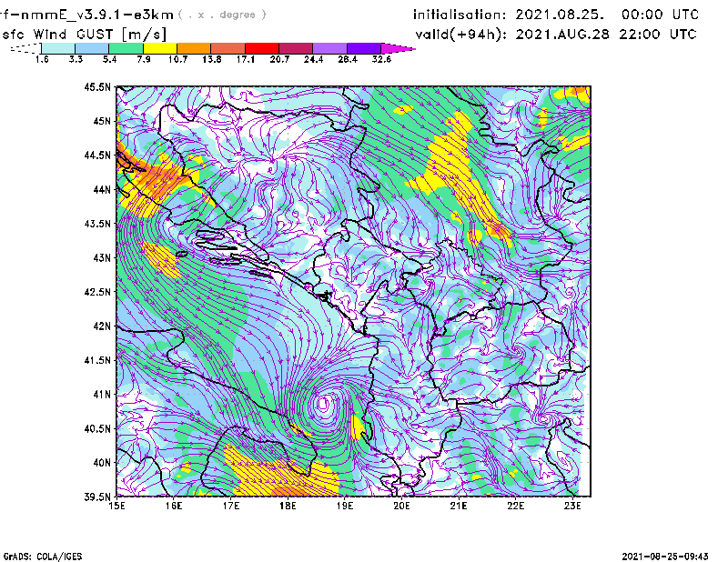Click the valid date 2021.AUG.28
The height and width of the screenshot is (562, 728).
561,35
